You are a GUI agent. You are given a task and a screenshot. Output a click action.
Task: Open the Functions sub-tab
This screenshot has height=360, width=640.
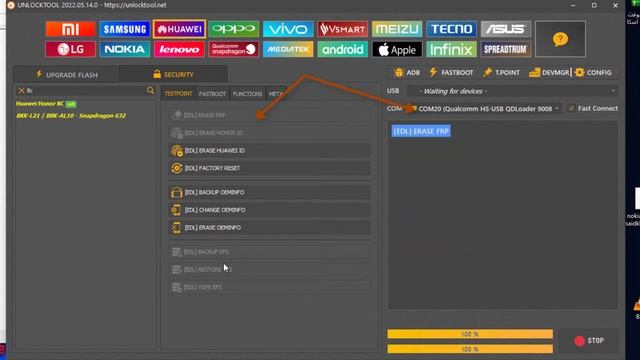click(x=247, y=94)
